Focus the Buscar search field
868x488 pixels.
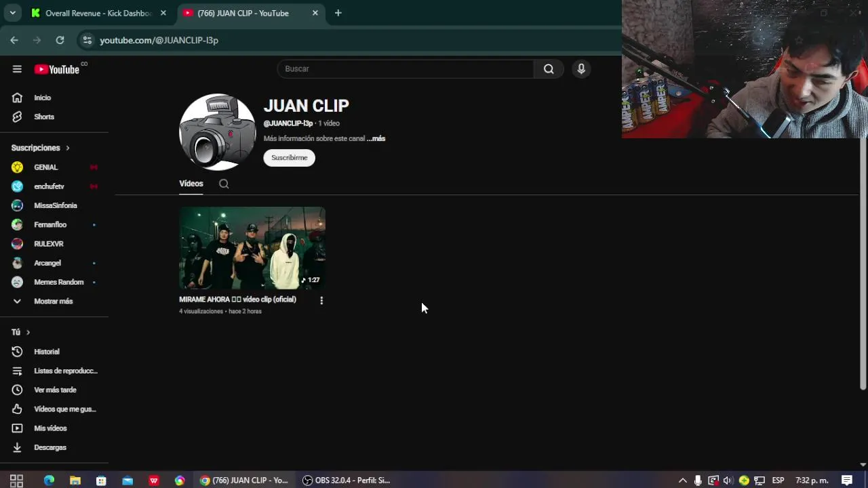[406, 68]
